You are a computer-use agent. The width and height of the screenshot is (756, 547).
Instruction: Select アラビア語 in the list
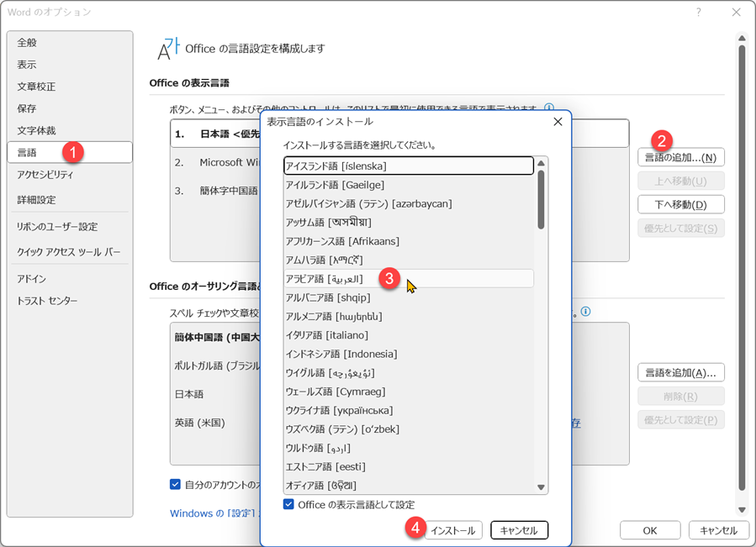point(409,279)
